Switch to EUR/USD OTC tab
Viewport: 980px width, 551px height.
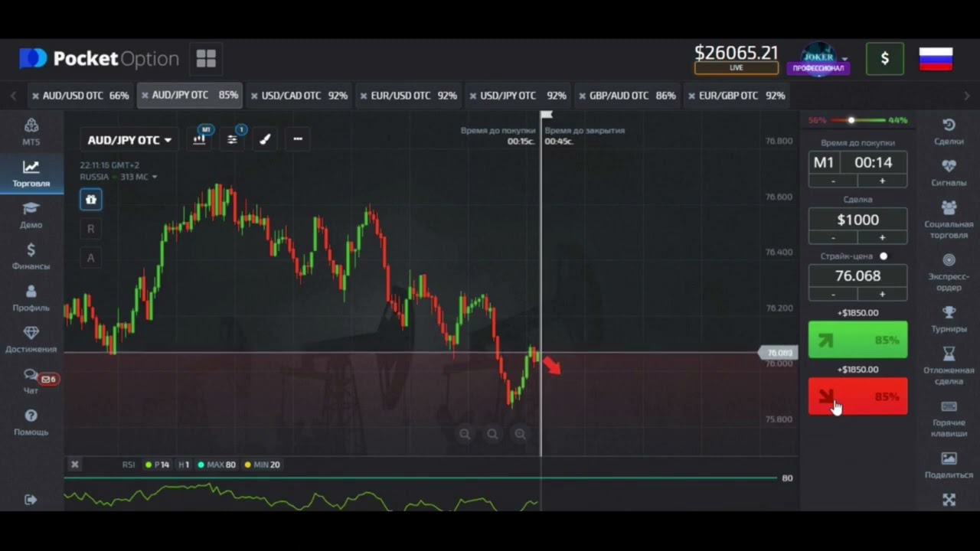[x=408, y=96]
